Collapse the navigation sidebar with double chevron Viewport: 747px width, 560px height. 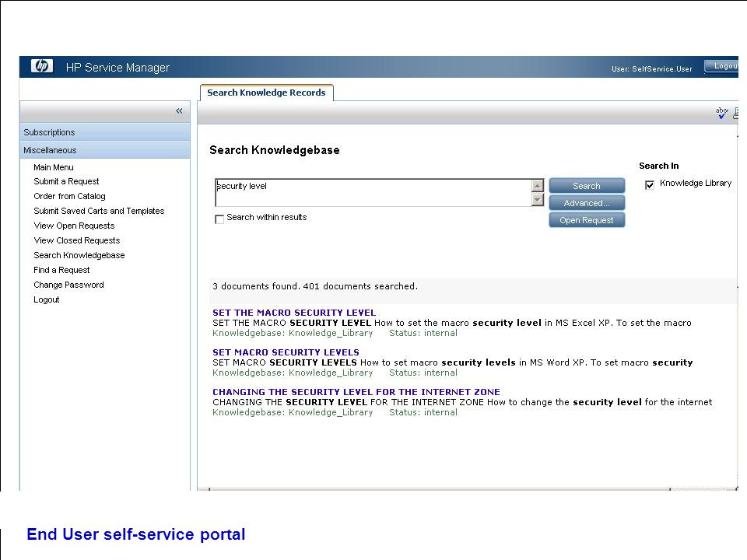coord(179,111)
